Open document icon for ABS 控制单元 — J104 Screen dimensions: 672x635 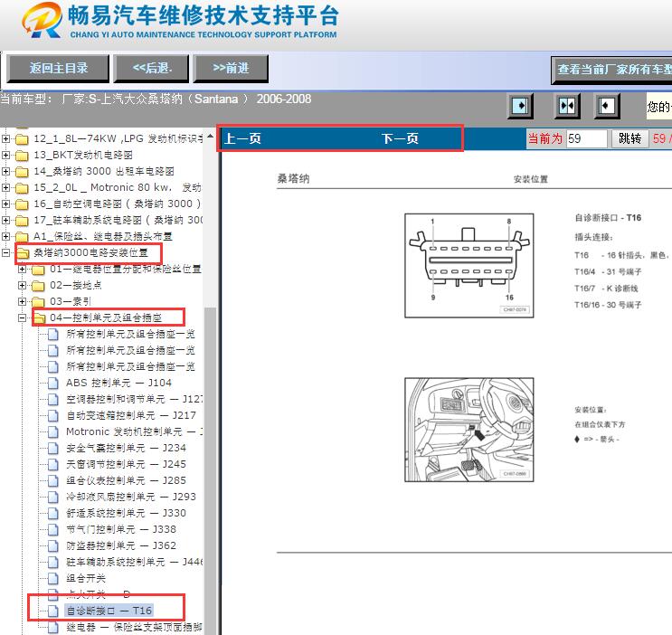coord(53,383)
